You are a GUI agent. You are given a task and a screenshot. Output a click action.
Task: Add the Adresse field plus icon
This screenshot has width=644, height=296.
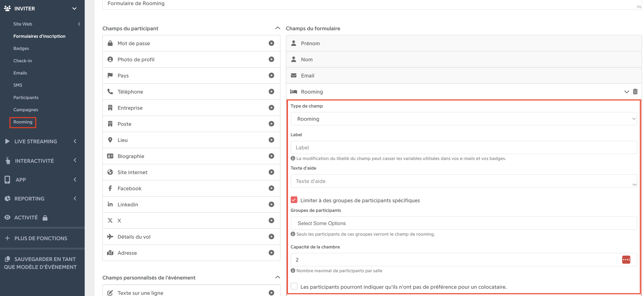[271, 253]
